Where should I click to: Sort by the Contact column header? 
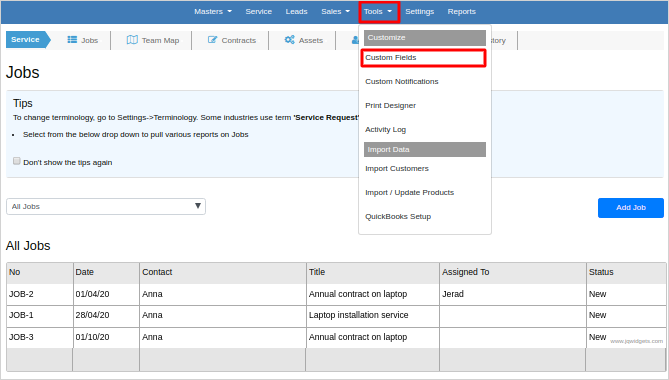[223, 272]
